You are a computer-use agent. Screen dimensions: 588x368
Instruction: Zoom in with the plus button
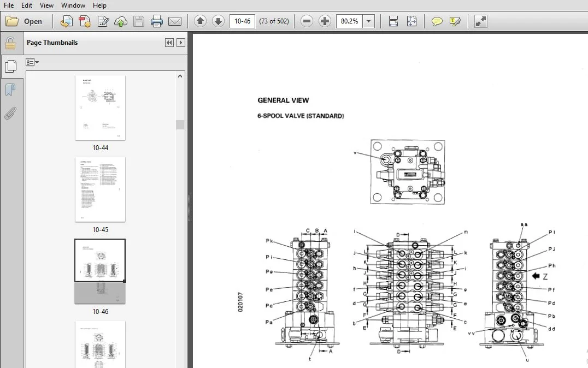(325, 21)
